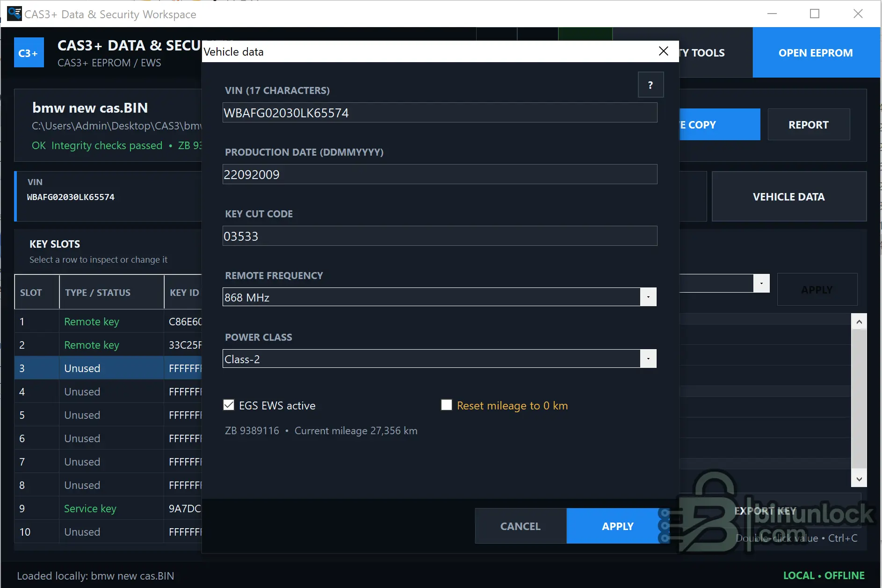Select slot 8 Unused row
882x588 pixels.
click(108, 485)
